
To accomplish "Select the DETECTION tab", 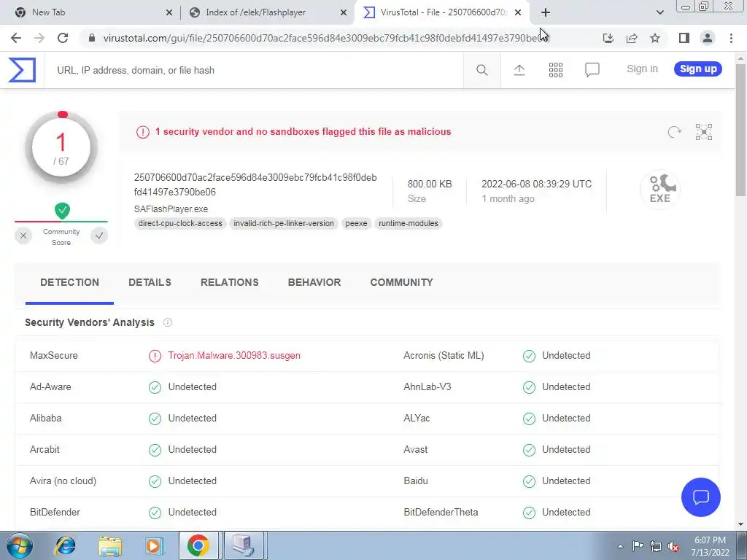I will (69, 282).
